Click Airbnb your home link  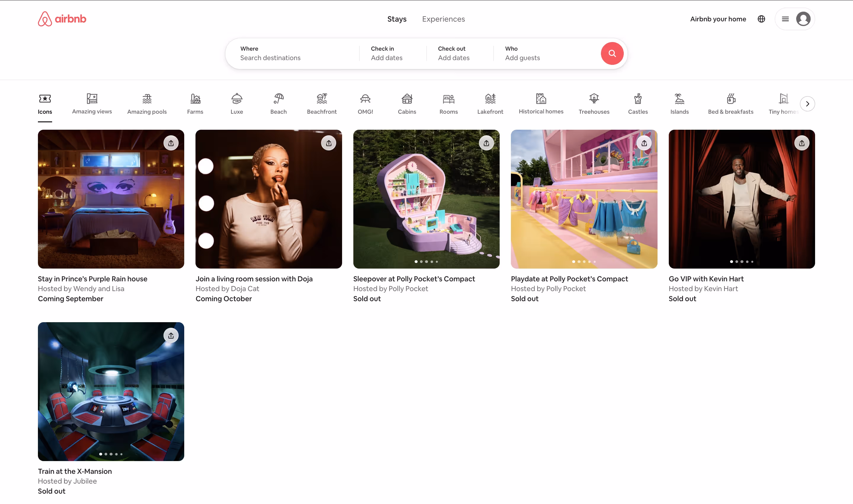[x=718, y=19]
